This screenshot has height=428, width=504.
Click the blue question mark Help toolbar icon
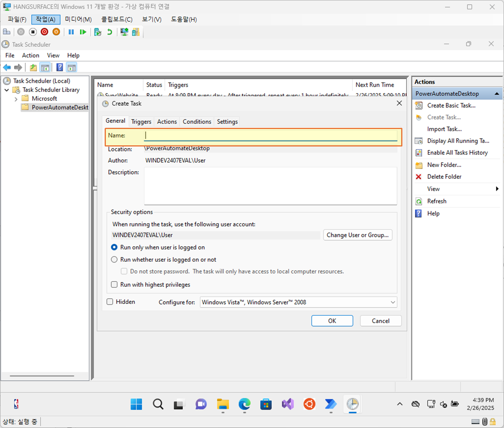pyautogui.click(x=60, y=67)
